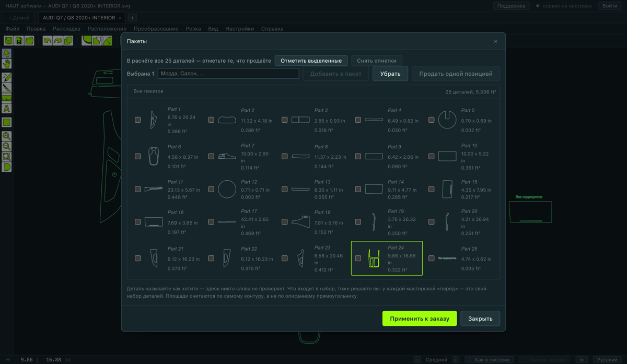Expand the Как в системе theme selector
This screenshot has height=364, width=627.
pyautogui.click(x=489, y=359)
